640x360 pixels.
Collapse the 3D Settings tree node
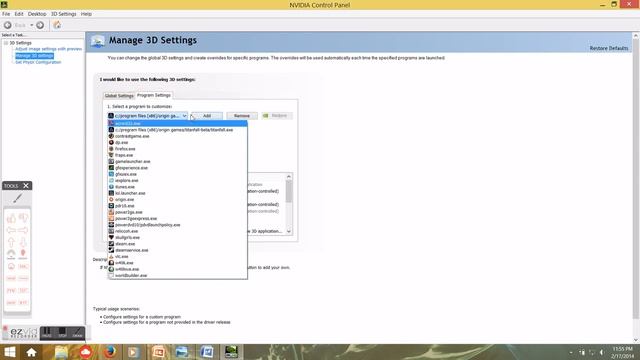6,43
